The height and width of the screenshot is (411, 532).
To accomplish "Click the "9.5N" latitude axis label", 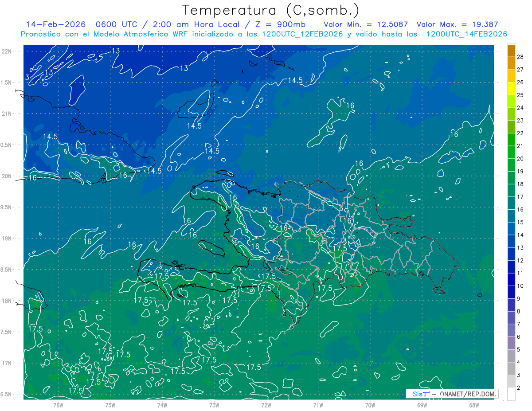I will (x=7, y=207).
